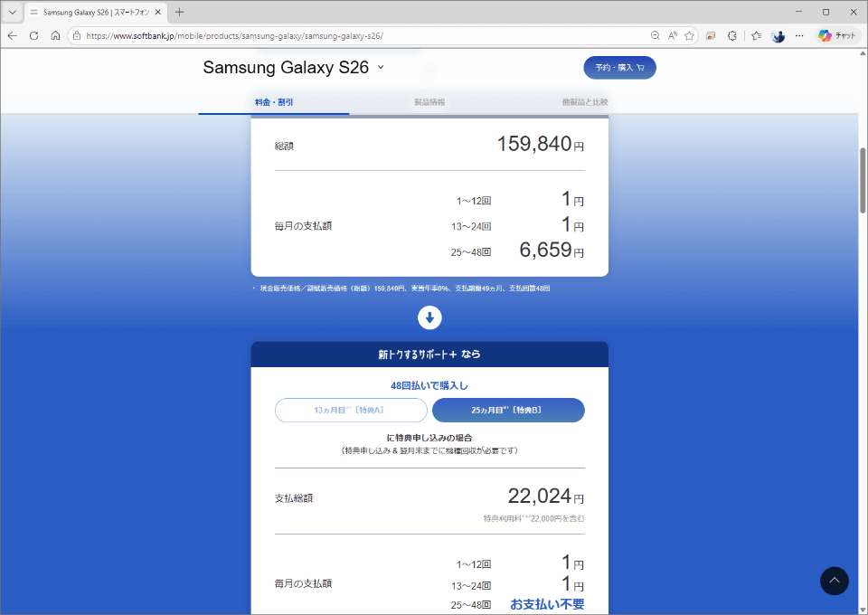Click the 6,659円 monthly amount
The image size is (868, 615).
point(552,251)
